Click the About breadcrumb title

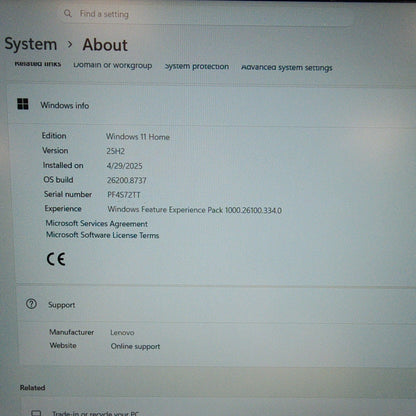(105, 45)
